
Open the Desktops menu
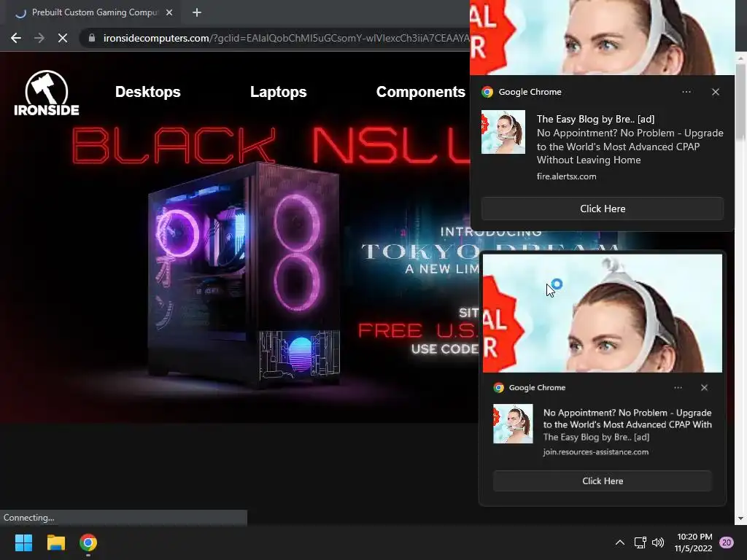tap(147, 91)
